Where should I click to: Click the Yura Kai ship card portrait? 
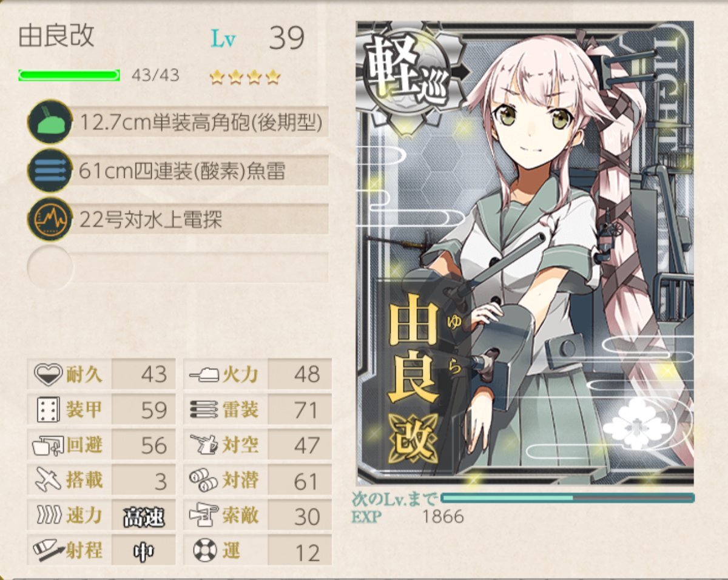click(x=525, y=253)
